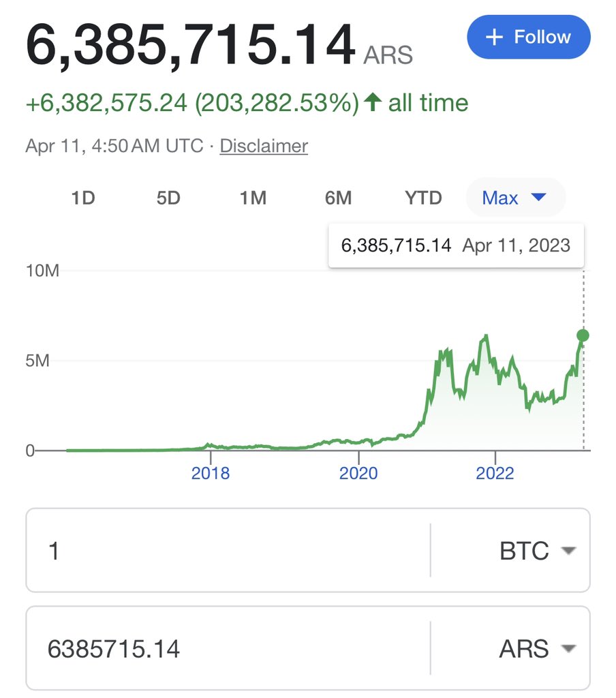Open the Disclaimer link

pyautogui.click(x=264, y=146)
